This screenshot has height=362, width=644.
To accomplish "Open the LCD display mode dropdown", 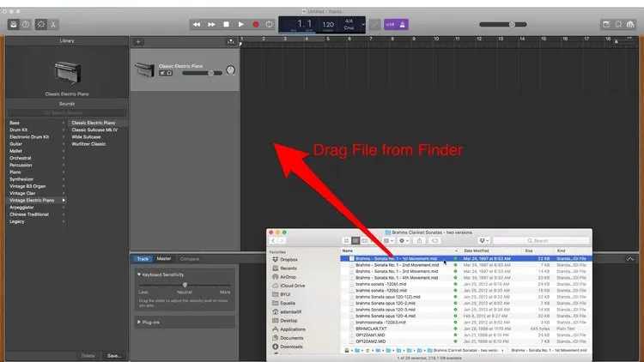I will point(363,24).
